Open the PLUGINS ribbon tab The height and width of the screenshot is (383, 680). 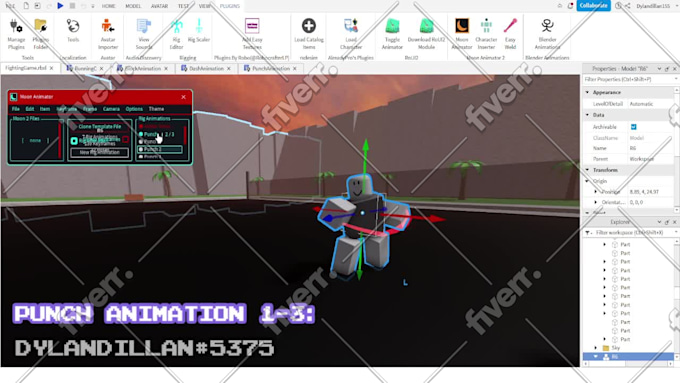[x=229, y=6]
